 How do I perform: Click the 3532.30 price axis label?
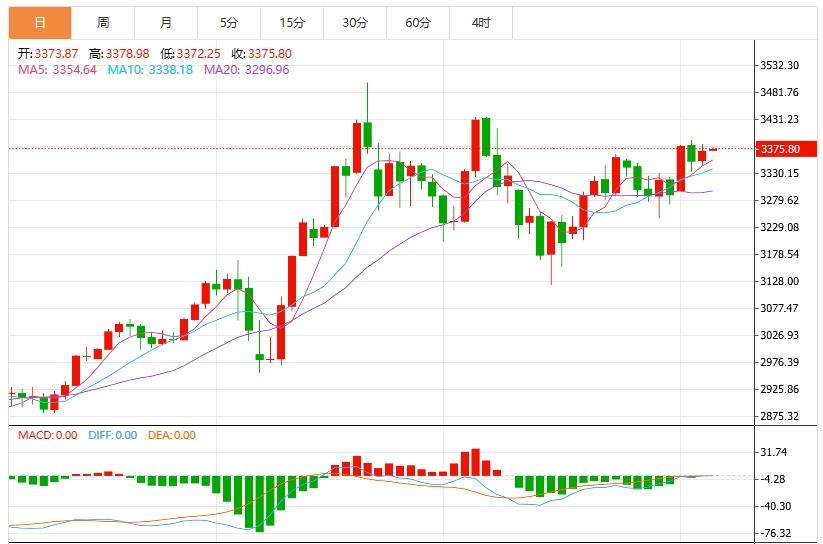pos(780,65)
